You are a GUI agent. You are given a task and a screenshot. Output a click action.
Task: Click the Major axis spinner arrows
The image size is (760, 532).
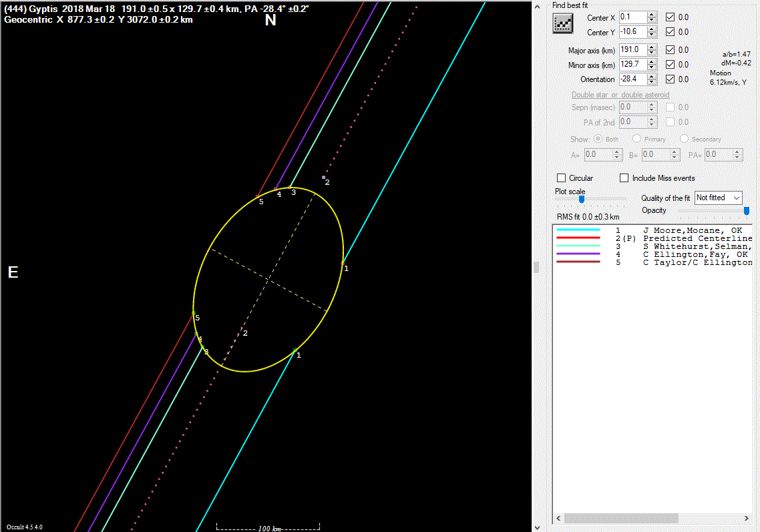[652, 50]
